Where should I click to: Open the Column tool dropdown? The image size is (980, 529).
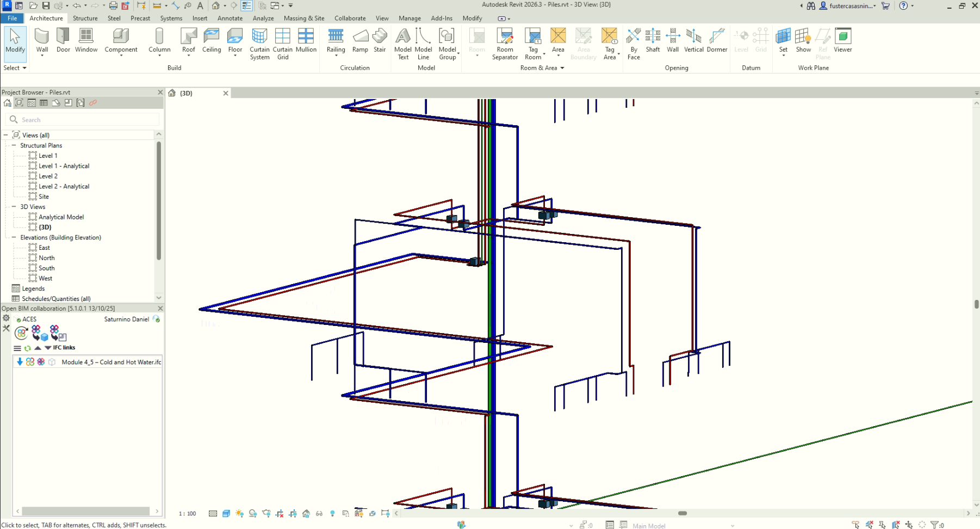coord(159,55)
